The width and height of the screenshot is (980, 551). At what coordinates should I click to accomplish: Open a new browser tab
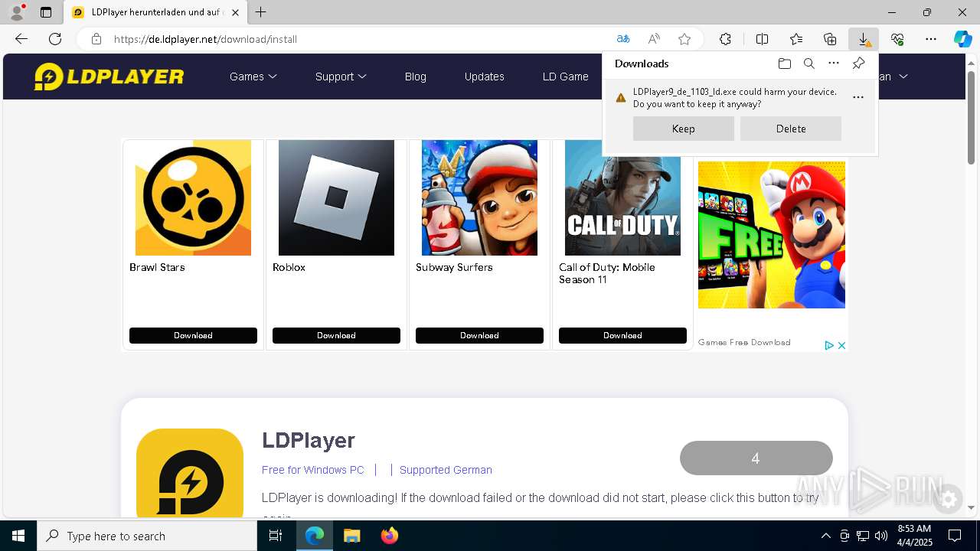[261, 12]
